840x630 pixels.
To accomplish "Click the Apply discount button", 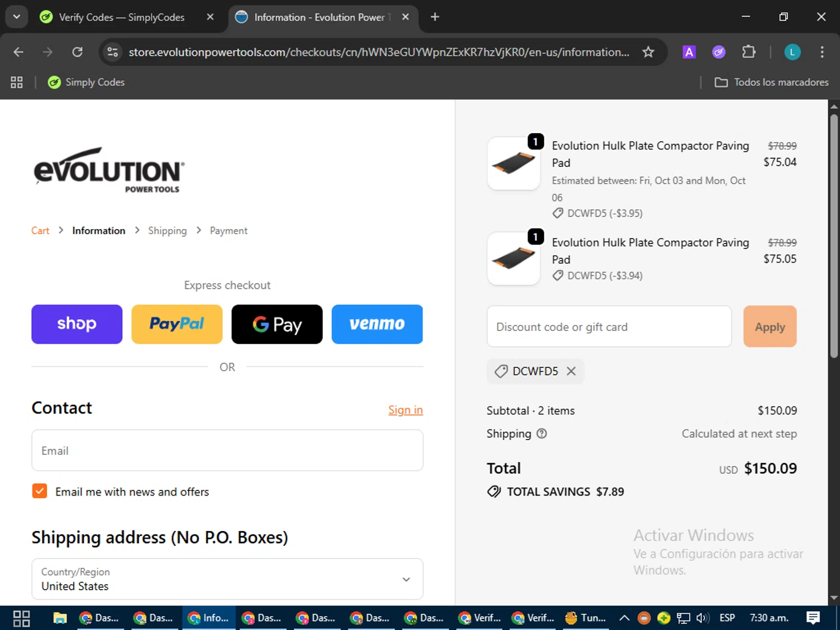I will pyautogui.click(x=770, y=326).
